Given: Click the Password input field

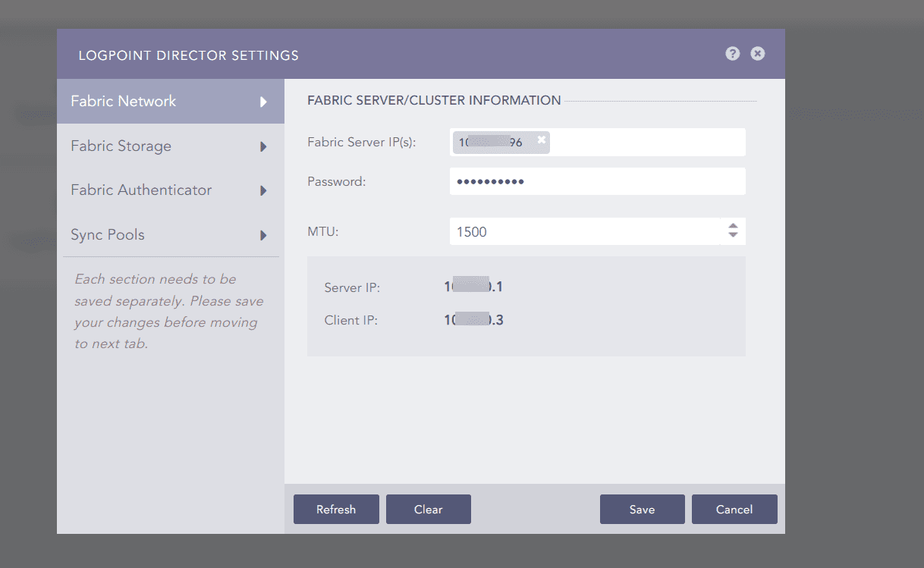Looking at the screenshot, I should [597, 181].
